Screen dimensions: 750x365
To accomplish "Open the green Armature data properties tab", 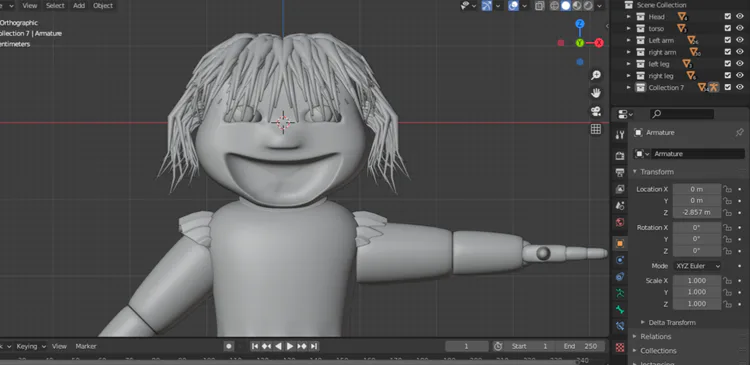I will click(x=620, y=293).
